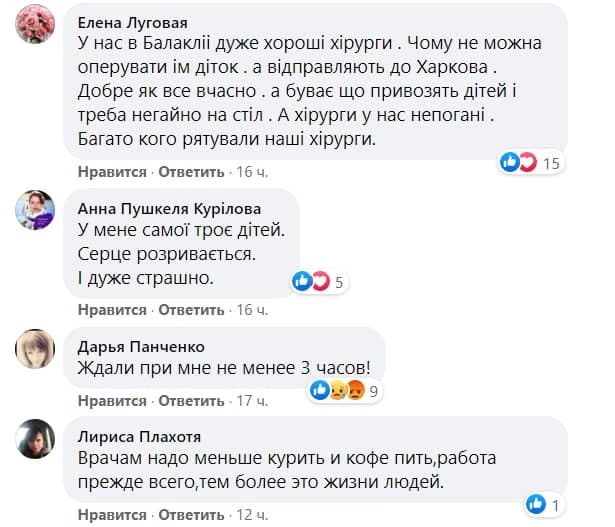This screenshot has width=615, height=527.
Task: Open Дарья Панченко's name link
Action: click(x=141, y=347)
